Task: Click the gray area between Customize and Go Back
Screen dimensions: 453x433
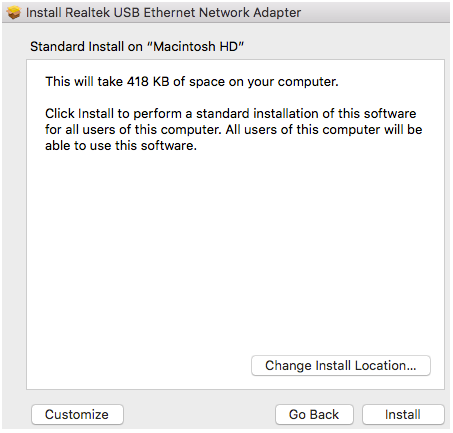Action: click(x=199, y=414)
